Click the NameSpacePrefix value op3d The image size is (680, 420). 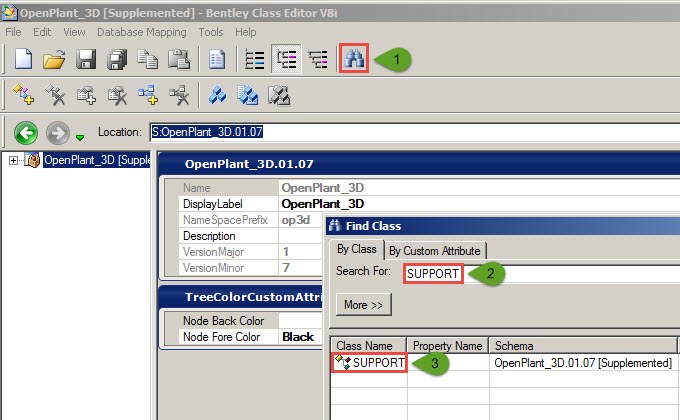[x=296, y=220]
